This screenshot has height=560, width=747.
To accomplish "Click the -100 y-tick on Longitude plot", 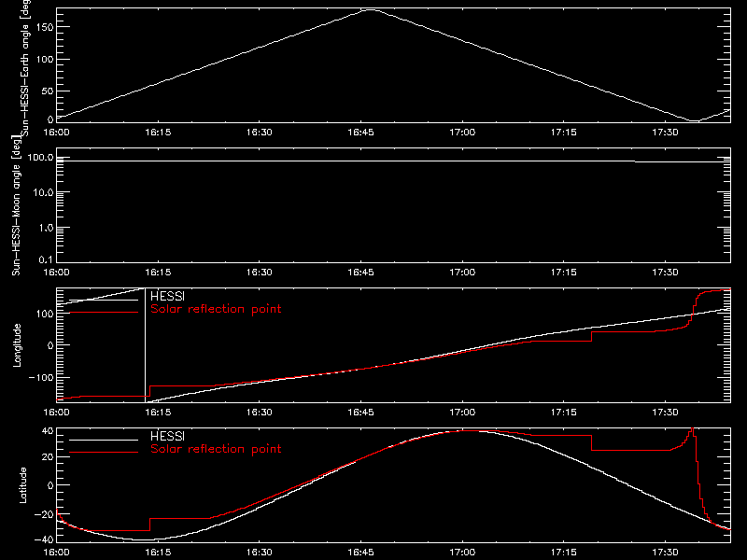I will [40, 377].
